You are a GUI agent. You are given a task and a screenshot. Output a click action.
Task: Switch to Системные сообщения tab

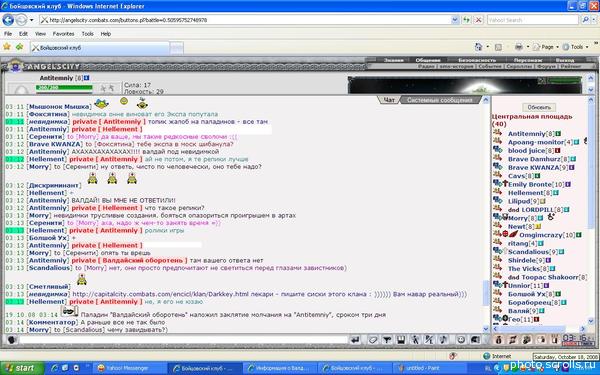[440, 100]
